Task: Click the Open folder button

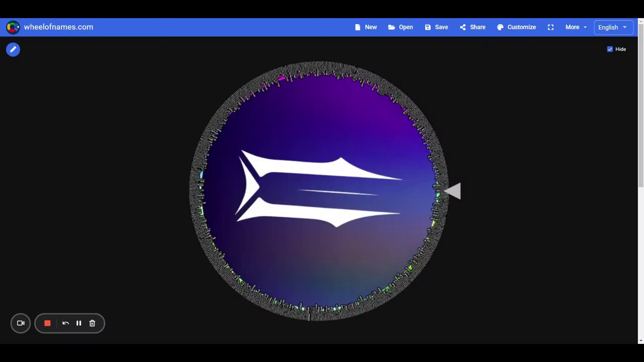Action: pos(400,27)
